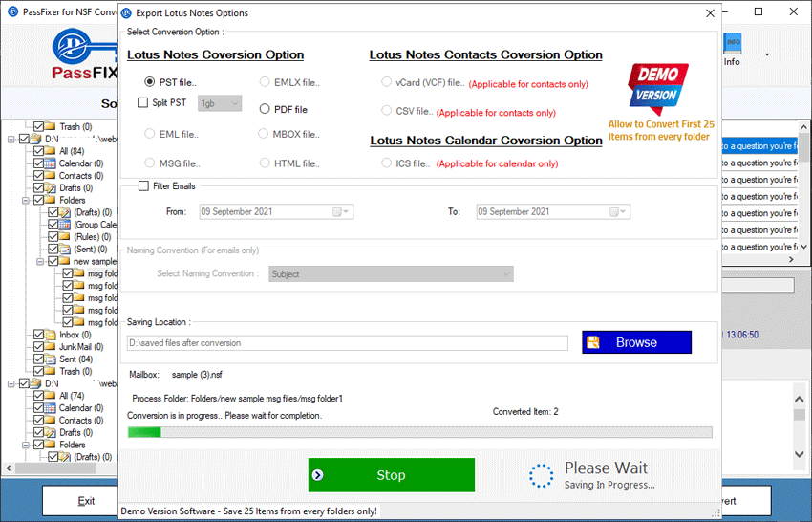Click the Browse button
The height and width of the screenshot is (522, 812).
[636, 342]
